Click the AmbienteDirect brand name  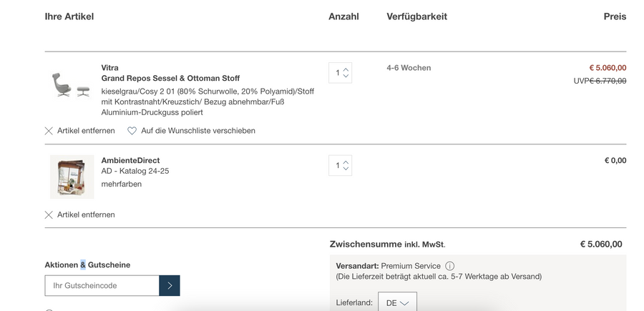click(130, 160)
